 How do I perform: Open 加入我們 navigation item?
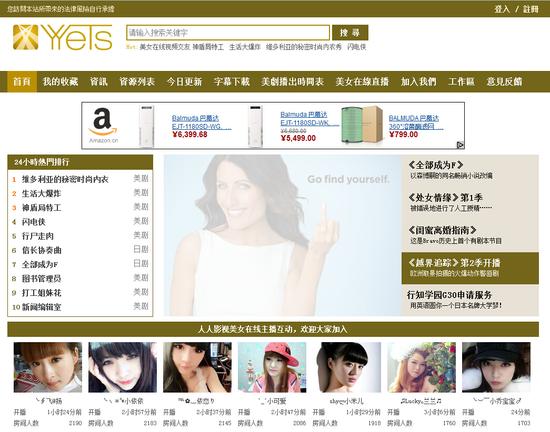coord(418,82)
